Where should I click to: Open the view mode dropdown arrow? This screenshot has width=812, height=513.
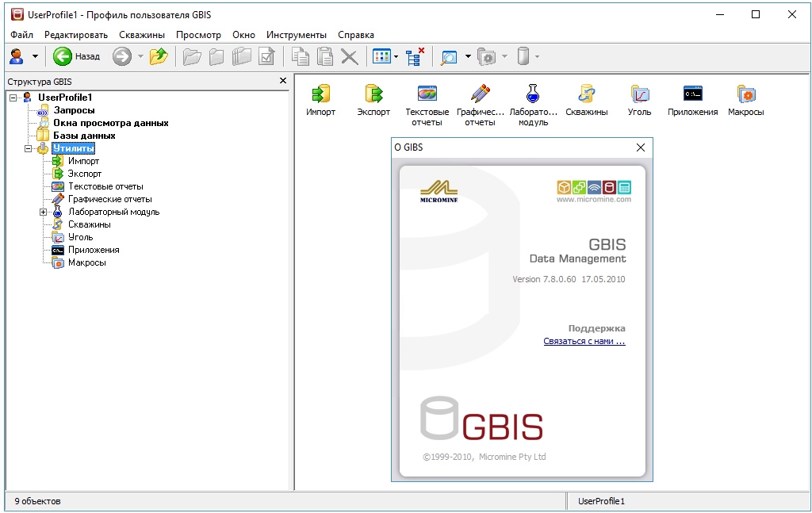click(x=396, y=56)
